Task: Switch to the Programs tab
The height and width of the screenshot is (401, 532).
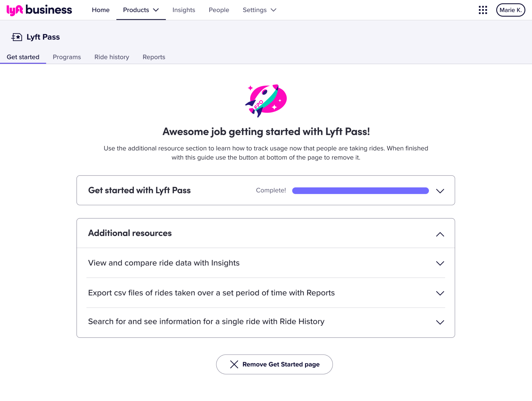Action: coord(67,57)
